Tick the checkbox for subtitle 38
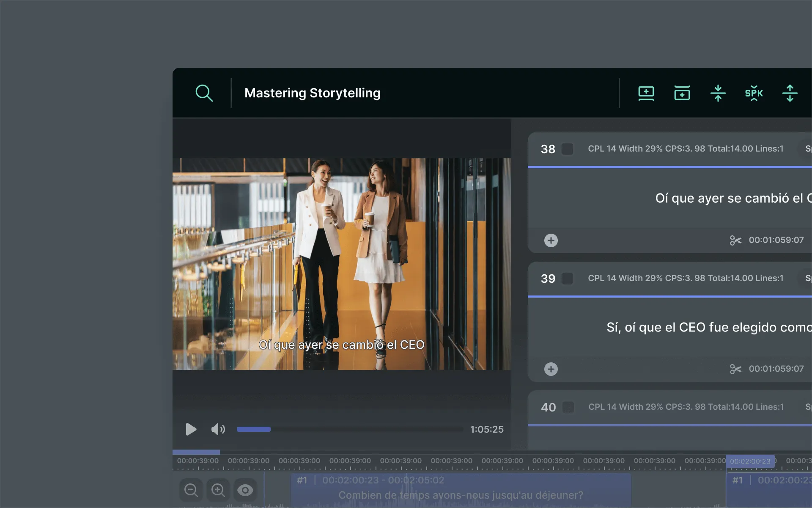Viewport: 812px width, 508px height. (x=567, y=149)
